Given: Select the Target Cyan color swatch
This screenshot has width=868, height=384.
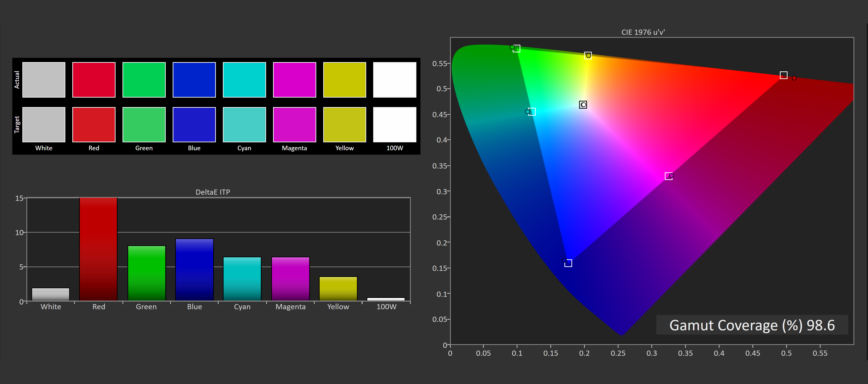Looking at the screenshot, I should click(244, 125).
